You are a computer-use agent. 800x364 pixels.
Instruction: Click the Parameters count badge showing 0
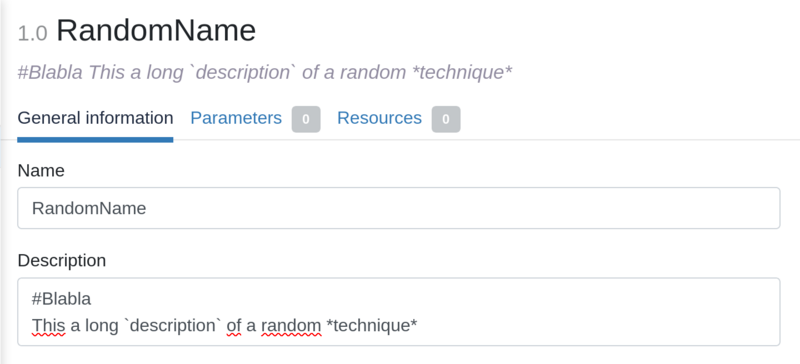tap(306, 119)
